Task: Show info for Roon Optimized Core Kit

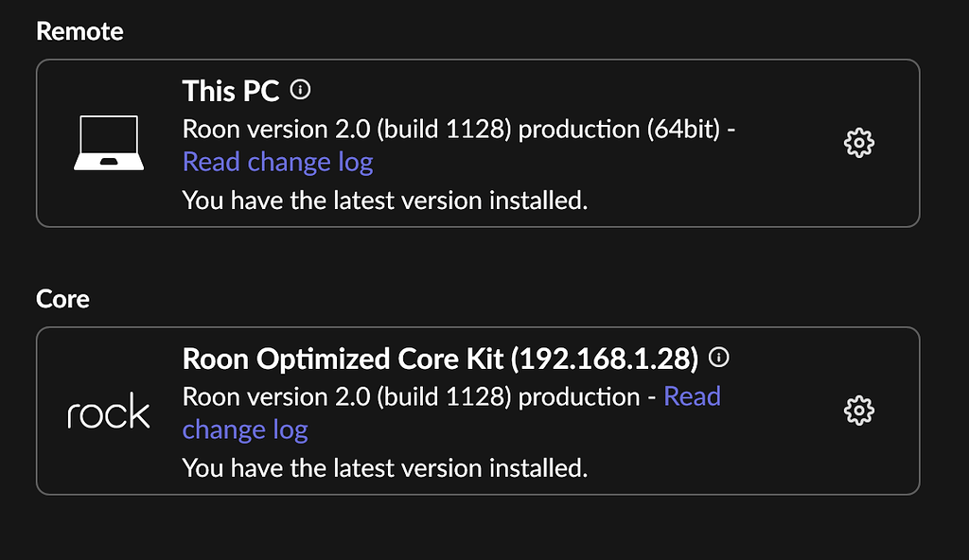Action: [719, 358]
